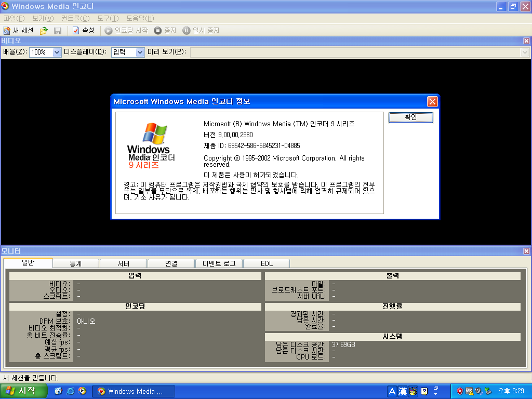Switch to the 서버 tab

124,263
